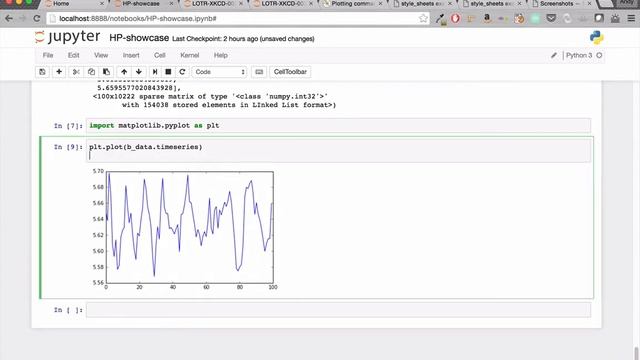
Task: Click the timeseries line plot output
Action: tap(185, 229)
